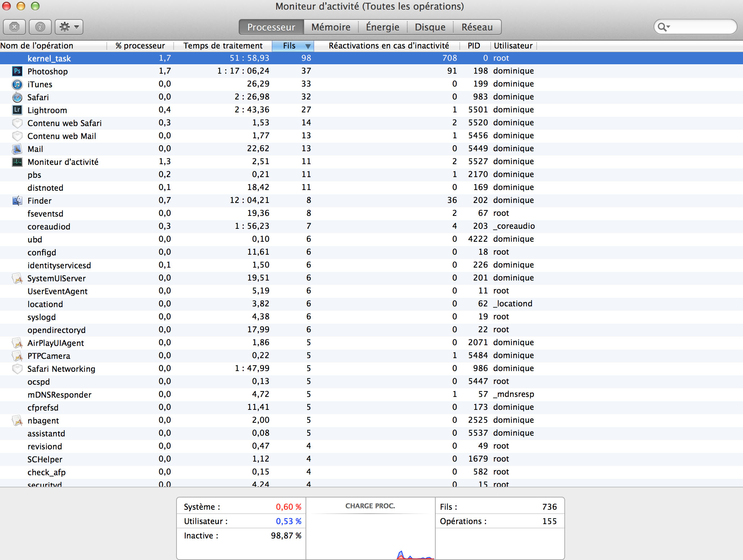Sort by Temps de traitement column
Image resolution: width=743 pixels, height=560 pixels.
[x=223, y=46]
